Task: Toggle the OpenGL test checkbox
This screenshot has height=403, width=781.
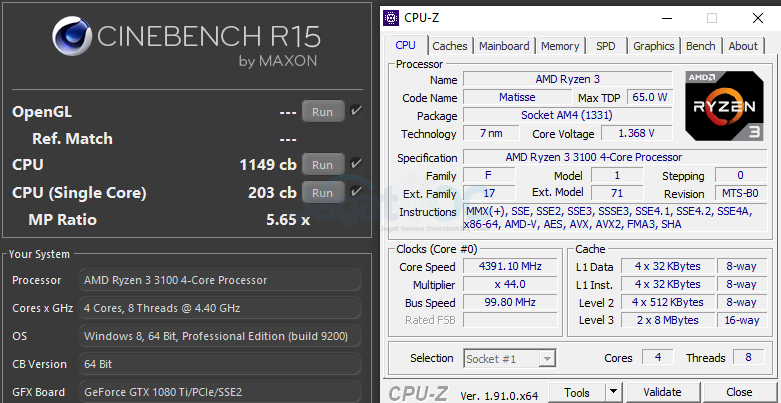Action: [357, 111]
